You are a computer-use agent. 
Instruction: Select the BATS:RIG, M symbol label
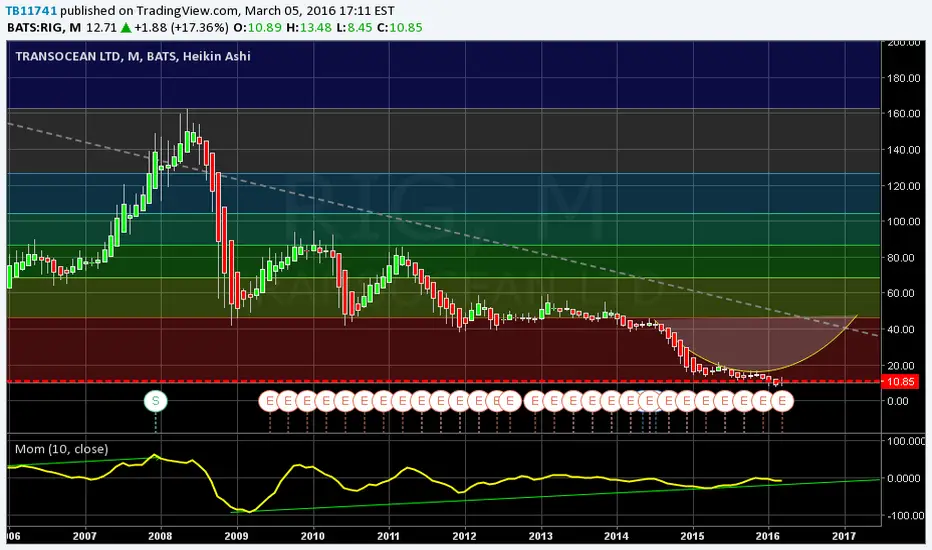tap(43, 27)
